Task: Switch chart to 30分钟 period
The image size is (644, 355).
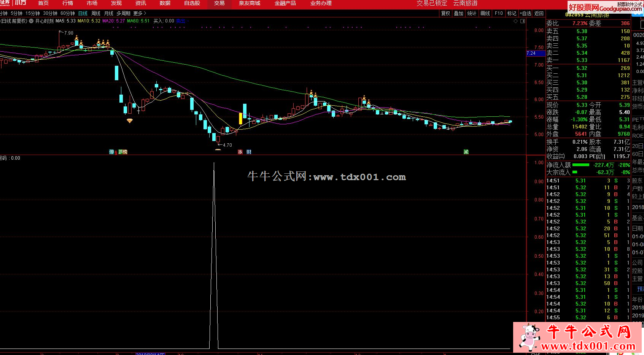Action: (x=50, y=13)
